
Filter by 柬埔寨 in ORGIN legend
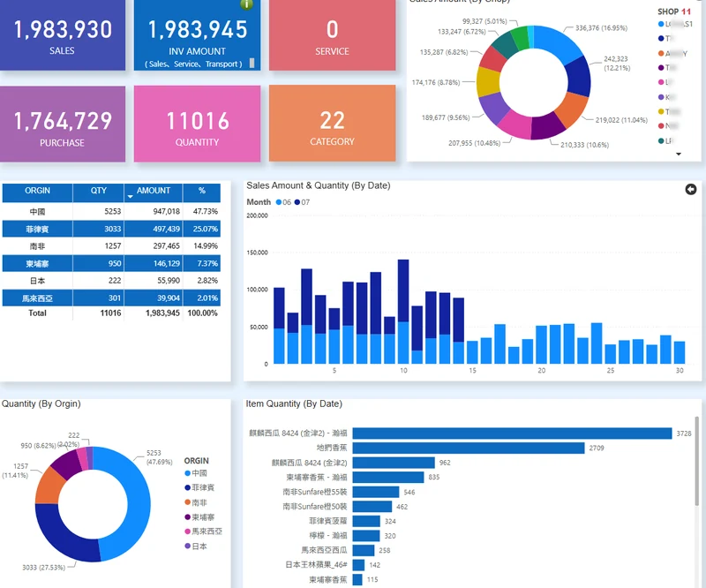pos(199,516)
